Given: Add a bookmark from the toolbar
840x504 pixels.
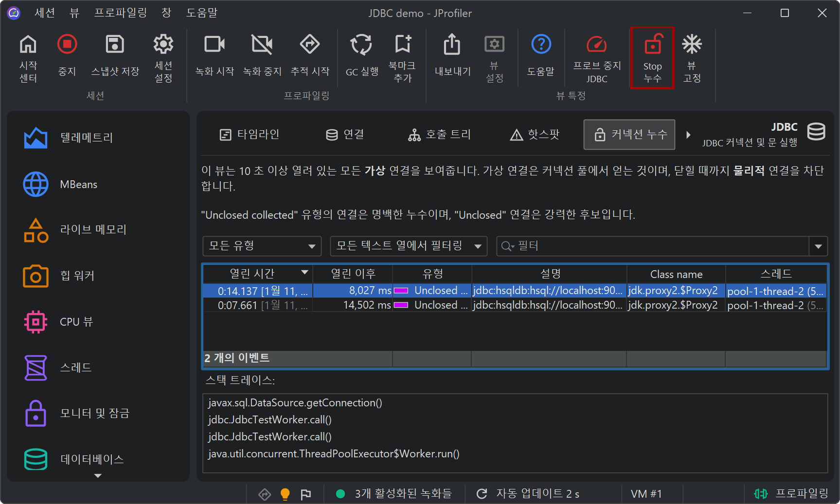Looking at the screenshot, I should click(x=402, y=45).
